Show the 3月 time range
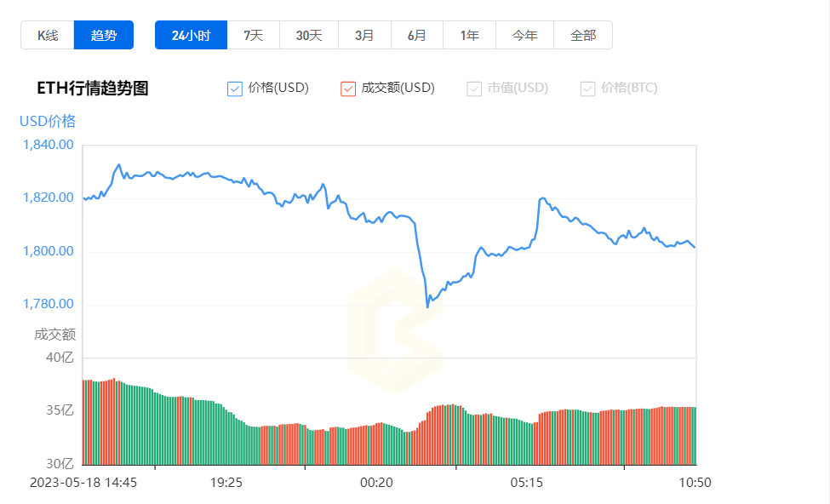The height and width of the screenshot is (504, 830). point(364,35)
